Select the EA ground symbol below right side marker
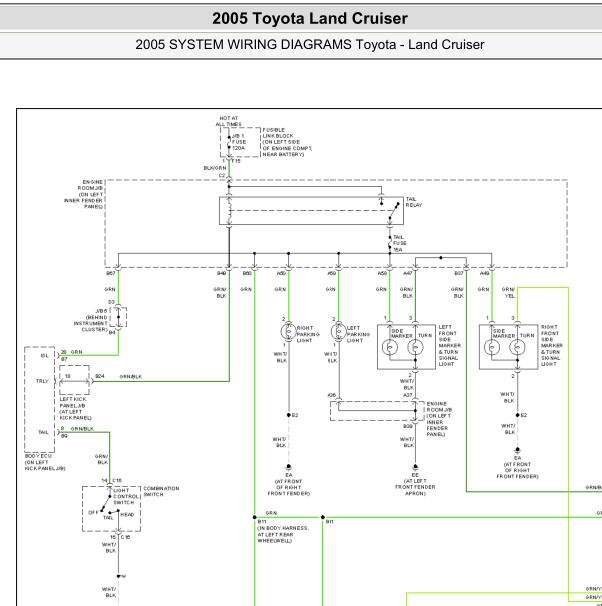Screen dimensions: 602x606 [517, 450]
